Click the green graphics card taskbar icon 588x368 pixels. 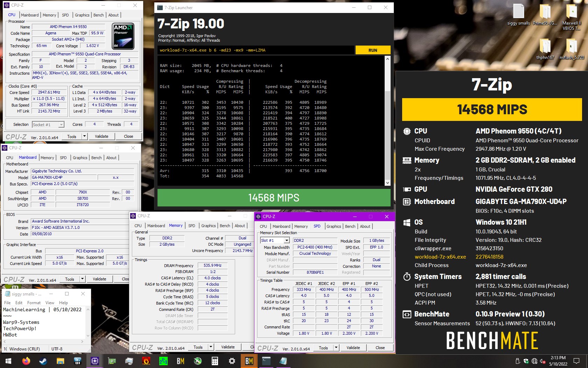[x=112, y=361]
